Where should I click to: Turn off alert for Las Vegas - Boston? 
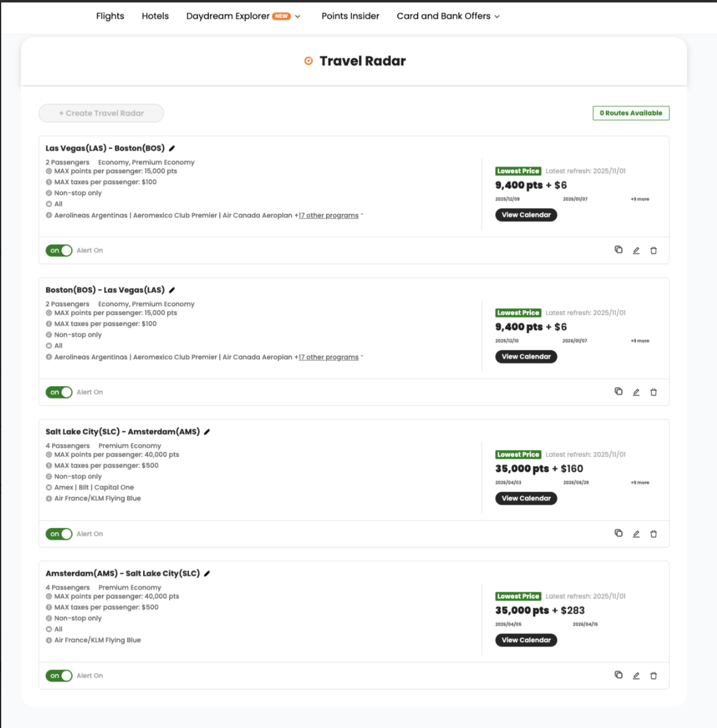pyautogui.click(x=59, y=250)
